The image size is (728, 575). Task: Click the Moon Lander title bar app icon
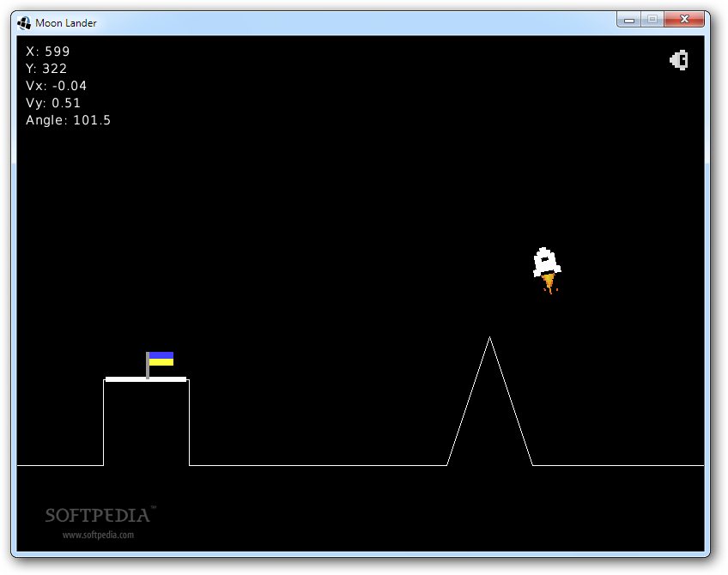tap(24, 23)
